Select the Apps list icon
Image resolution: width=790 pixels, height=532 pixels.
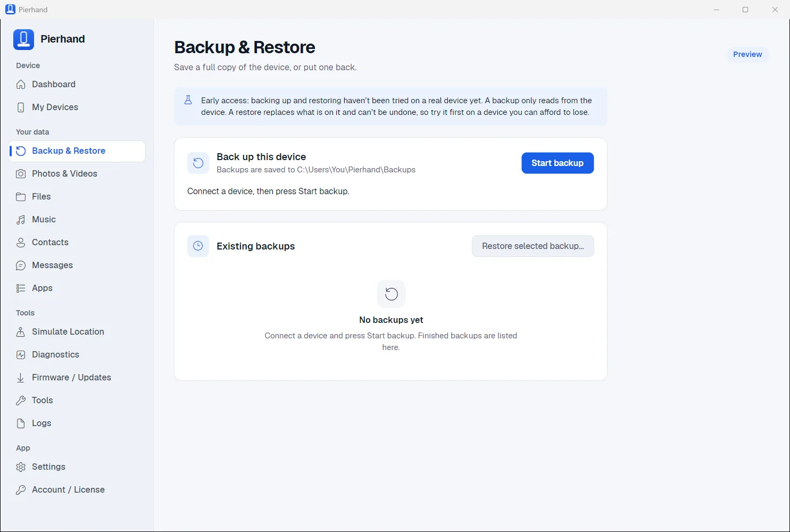point(21,288)
